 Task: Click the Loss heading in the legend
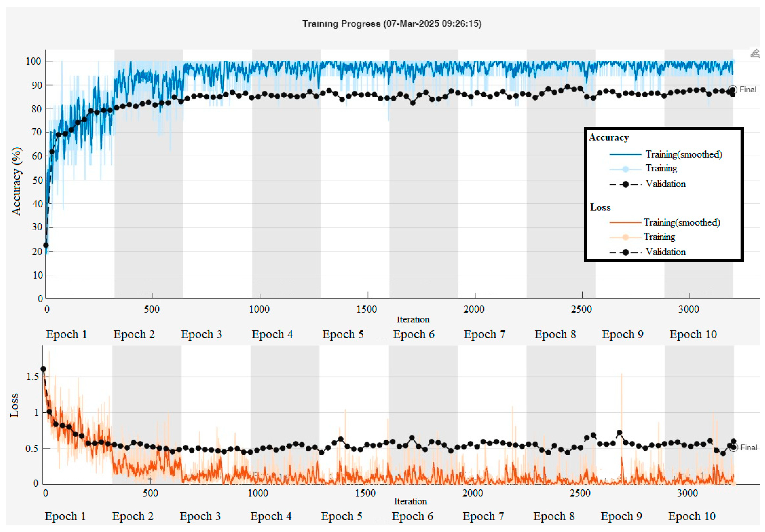[600, 207]
